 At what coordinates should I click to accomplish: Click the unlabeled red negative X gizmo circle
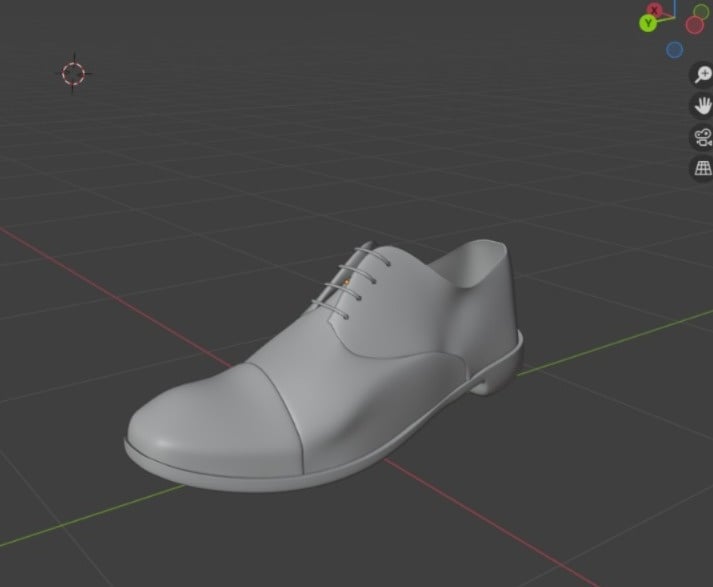(x=695, y=25)
